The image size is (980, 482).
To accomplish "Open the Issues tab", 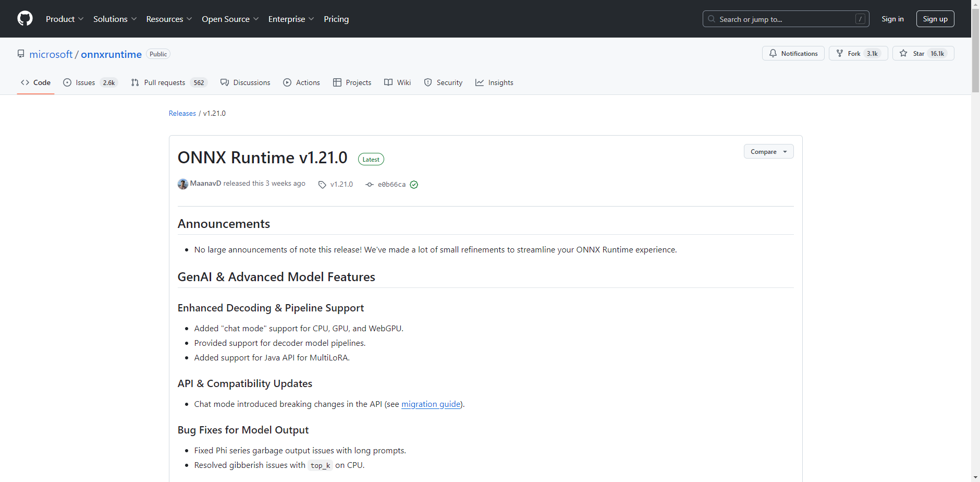I will 91,82.
